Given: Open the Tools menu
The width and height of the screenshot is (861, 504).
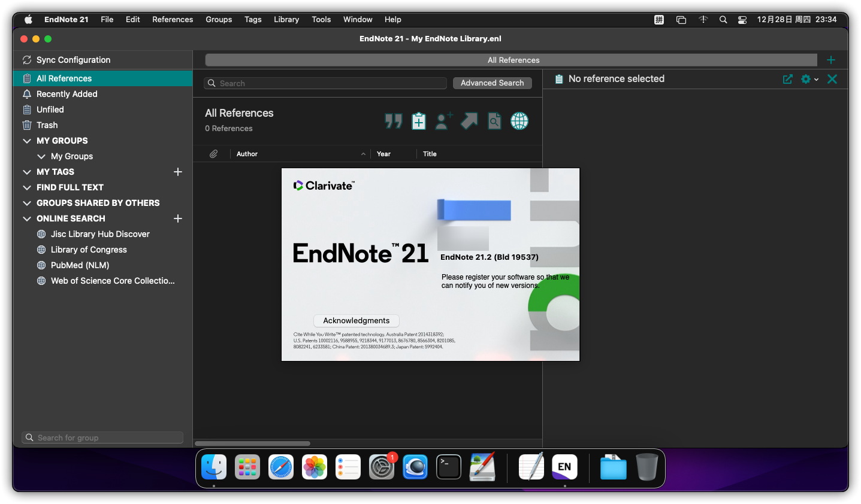Looking at the screenshot, I should click(321, 19).
